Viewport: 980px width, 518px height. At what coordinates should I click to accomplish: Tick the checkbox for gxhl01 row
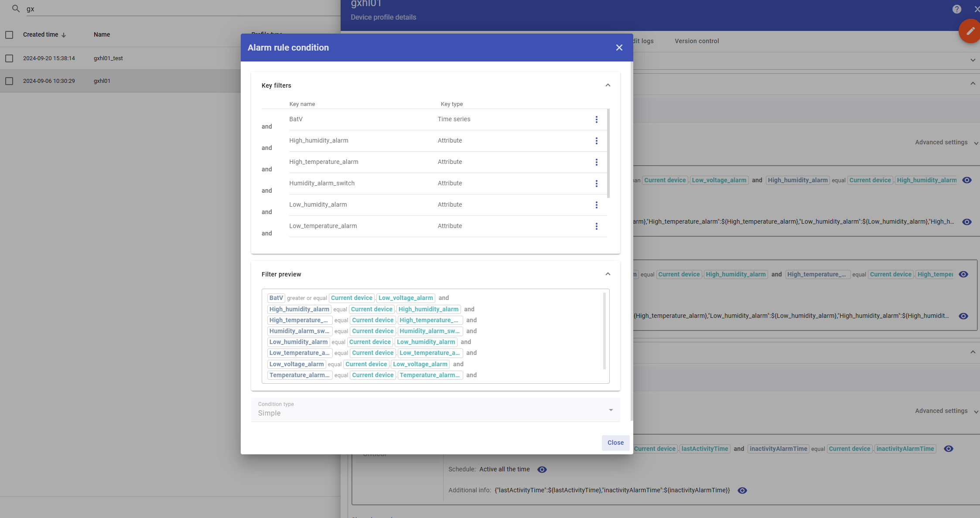[x=9, y=81]
